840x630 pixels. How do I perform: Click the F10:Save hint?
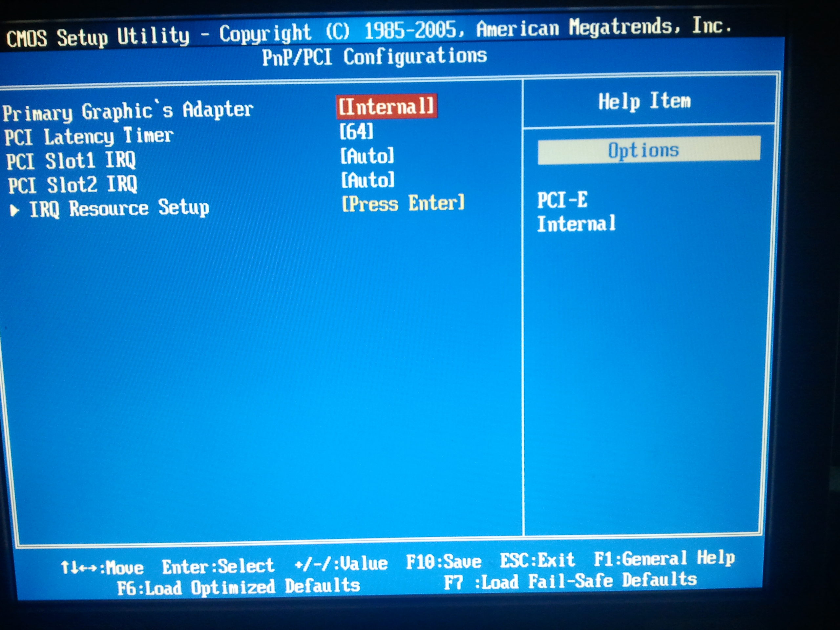[444, 562]
